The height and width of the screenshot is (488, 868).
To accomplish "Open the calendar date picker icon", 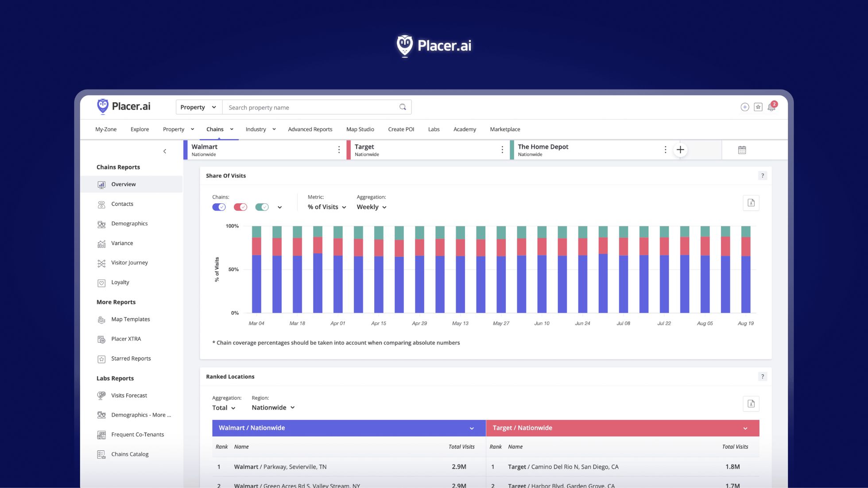I will pos(742,150).
